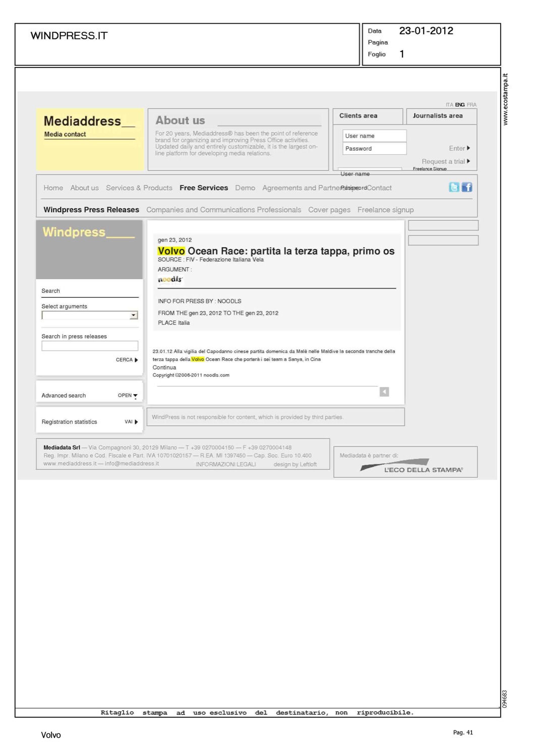Switch site language to ITA
Viewport: 539px width, 756px height.
(449, 105)
